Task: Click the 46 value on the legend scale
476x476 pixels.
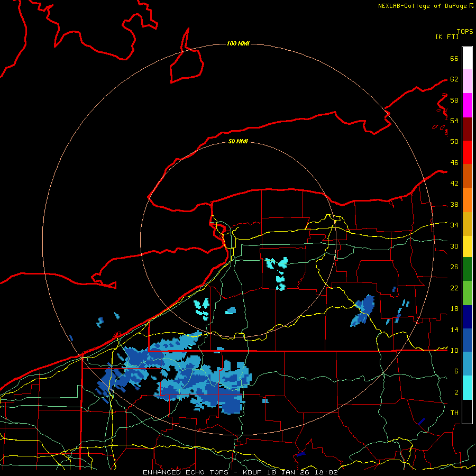Action: pos(454,163)
